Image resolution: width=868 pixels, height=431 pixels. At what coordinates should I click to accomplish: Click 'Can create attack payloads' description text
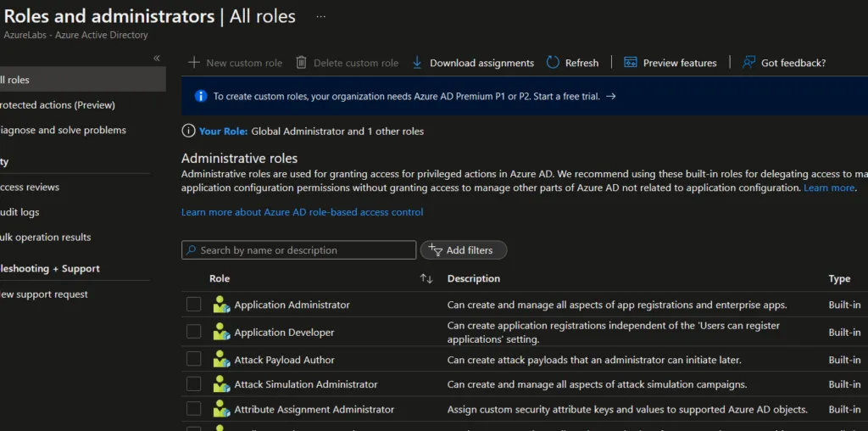pos(594,360)
